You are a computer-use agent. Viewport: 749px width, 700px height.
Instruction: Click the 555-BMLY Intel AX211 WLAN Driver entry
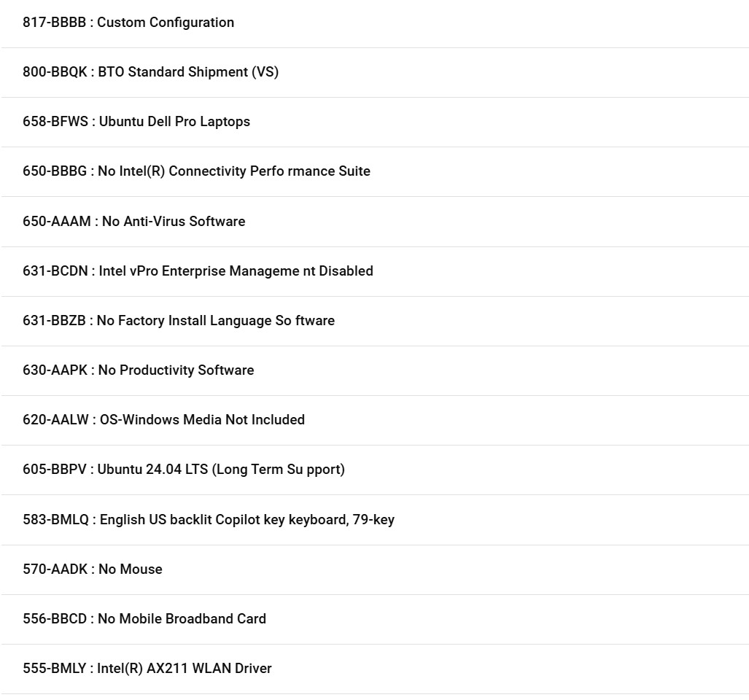pyautogui.click(x=375, y=669)
